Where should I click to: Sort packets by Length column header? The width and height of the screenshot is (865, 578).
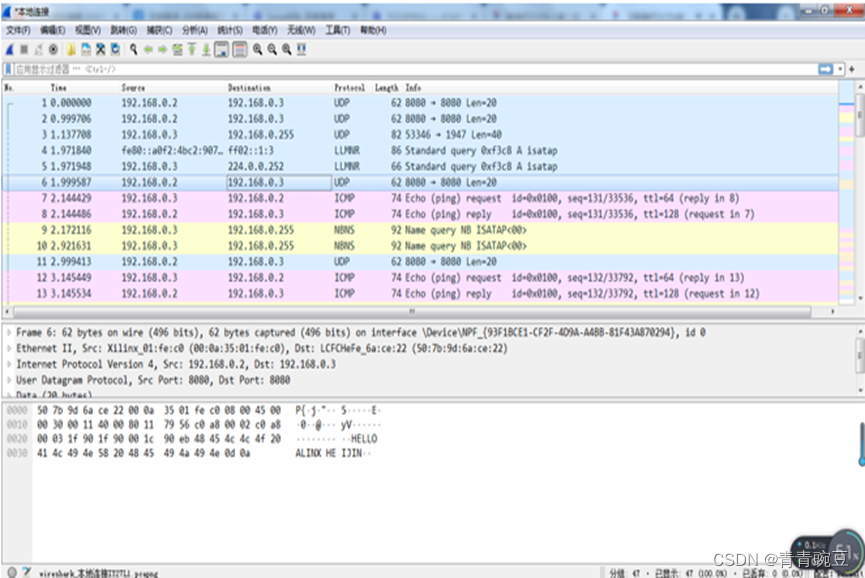(386, 88)
